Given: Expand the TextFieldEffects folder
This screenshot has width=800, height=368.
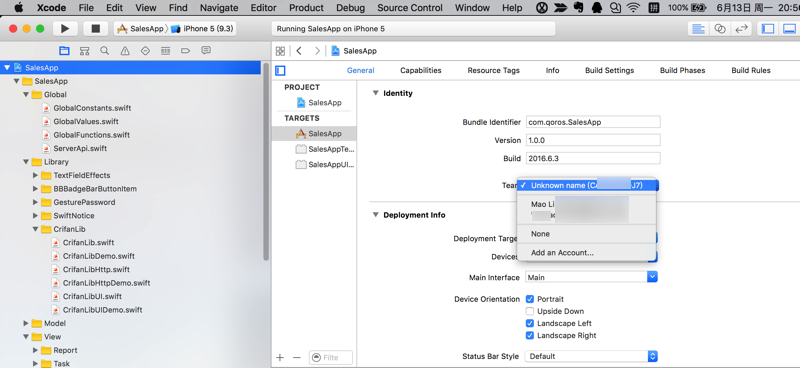Looking at the screenshot, I should coord(35,175).
